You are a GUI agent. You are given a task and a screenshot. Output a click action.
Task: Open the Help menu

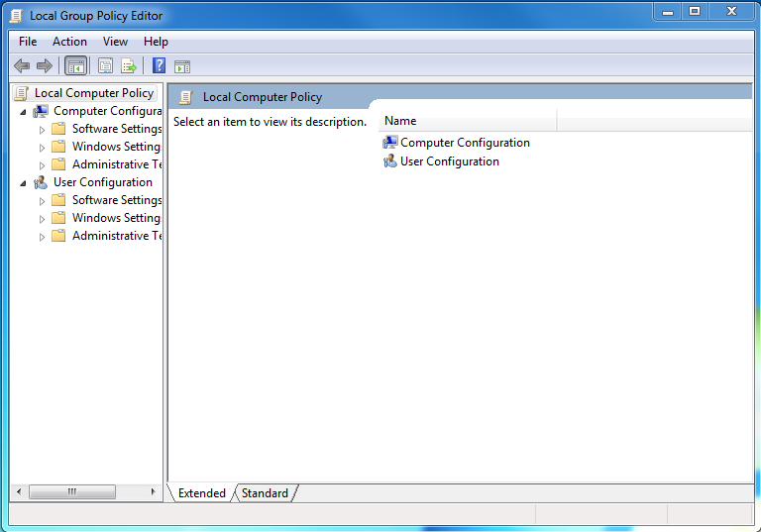[156, 42]
